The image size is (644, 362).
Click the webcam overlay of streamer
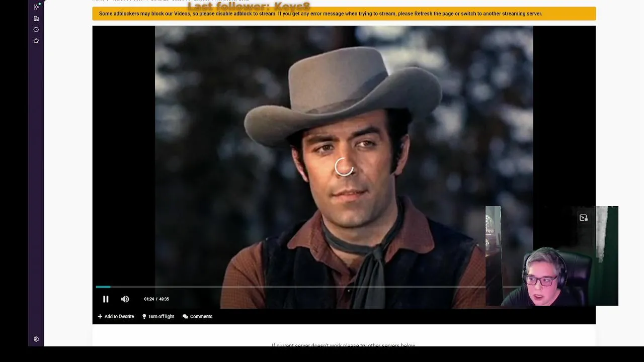551,256
